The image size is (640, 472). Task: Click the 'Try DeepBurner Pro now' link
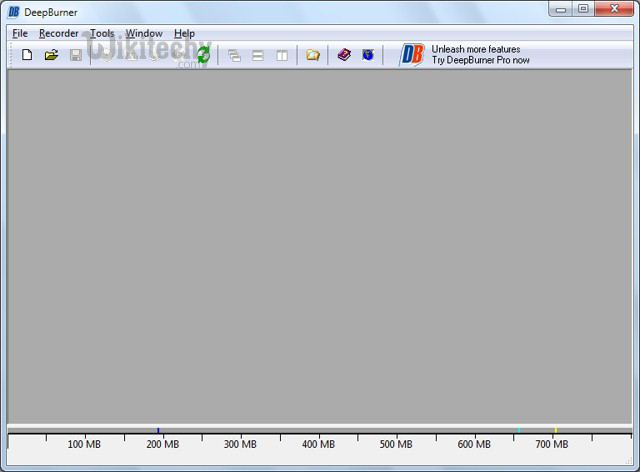pos(480,60)
